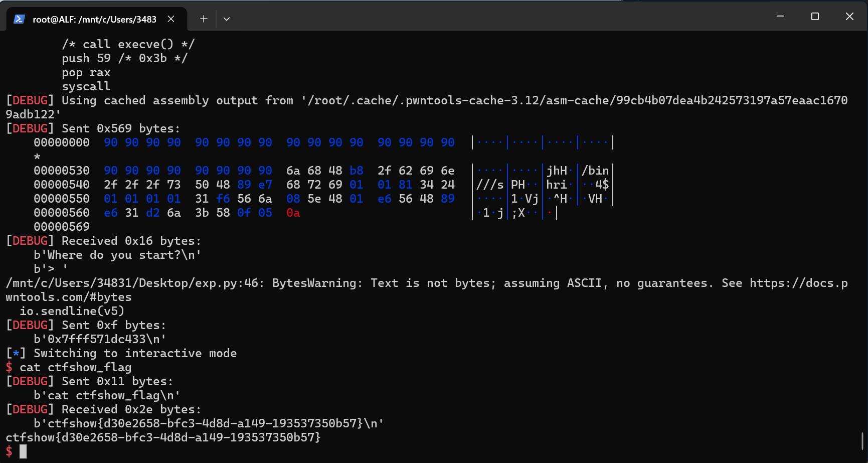Open a new terminal tab with plus button
The width and height of the screenshot is (868, 463).
[x=204, y=19]
